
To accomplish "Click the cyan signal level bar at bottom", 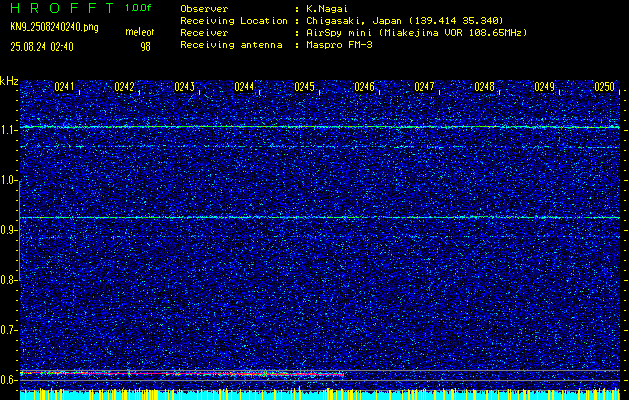I will [x=320, y=395].
